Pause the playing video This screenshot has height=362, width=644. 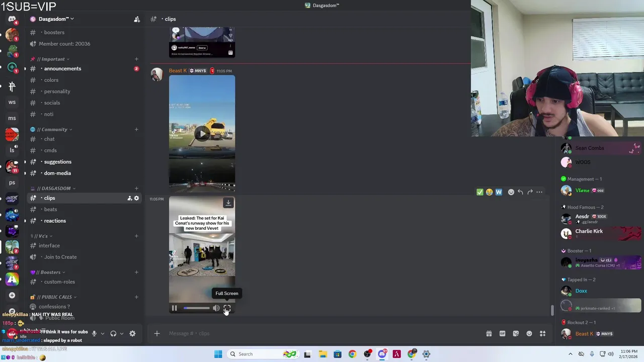(174, 308)
